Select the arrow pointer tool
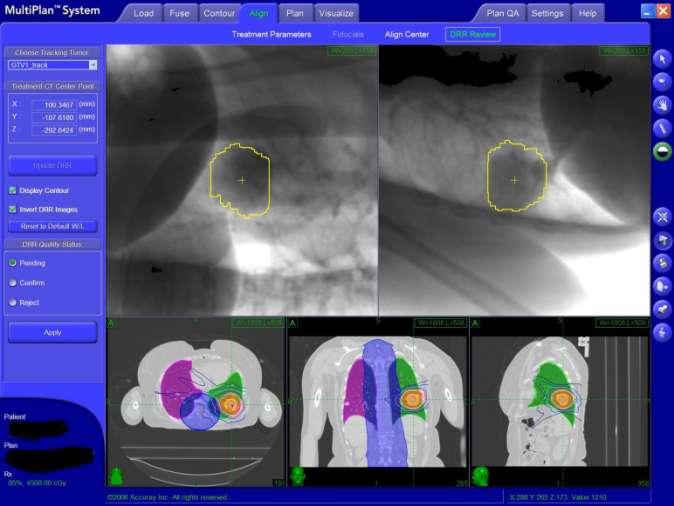The image size is (674, 506). click(662, 58)
